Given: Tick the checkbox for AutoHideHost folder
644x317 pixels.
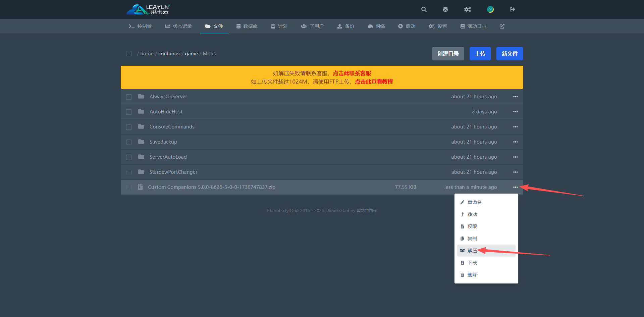Looking at the screenshot, I should point(129,112).
